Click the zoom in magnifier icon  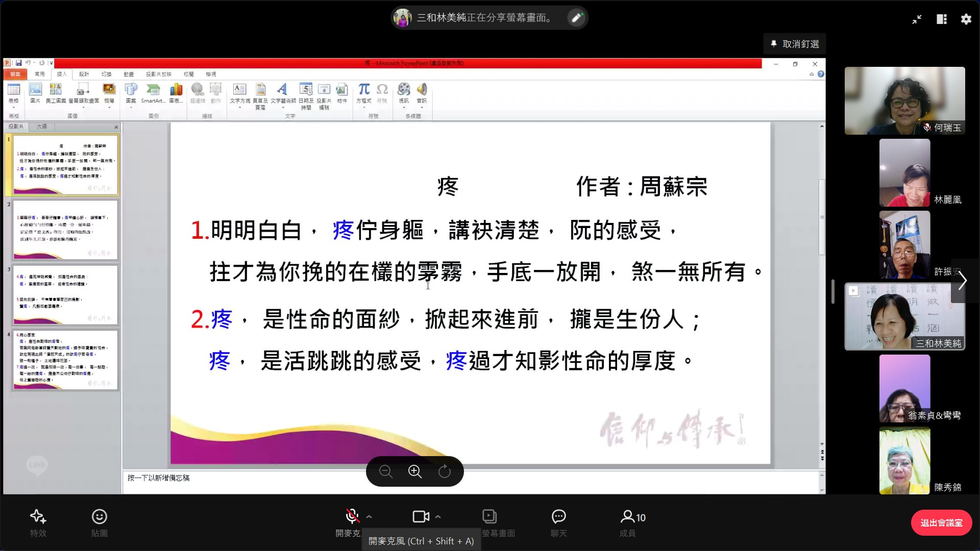click(x=415, y=471)
